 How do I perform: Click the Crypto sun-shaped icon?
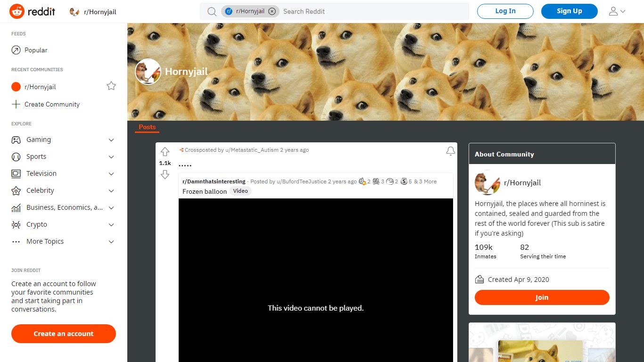(x=16, y=224)
